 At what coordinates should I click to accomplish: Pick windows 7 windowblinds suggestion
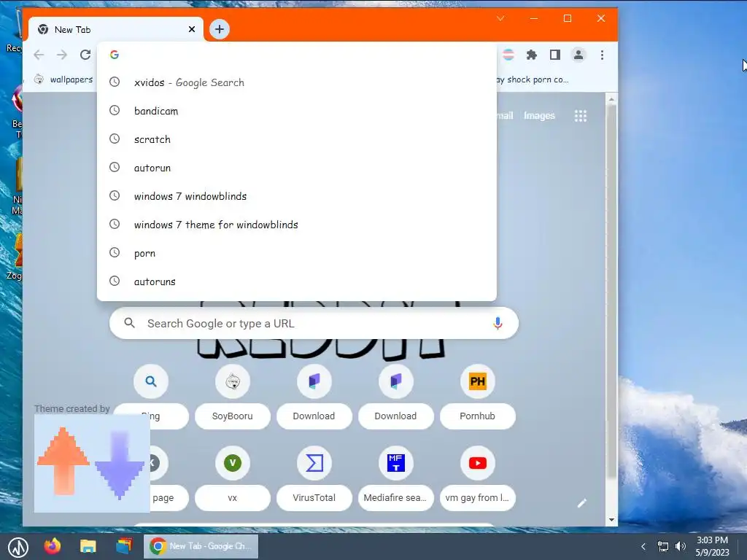pyautogui.click(x=296, y=196)
